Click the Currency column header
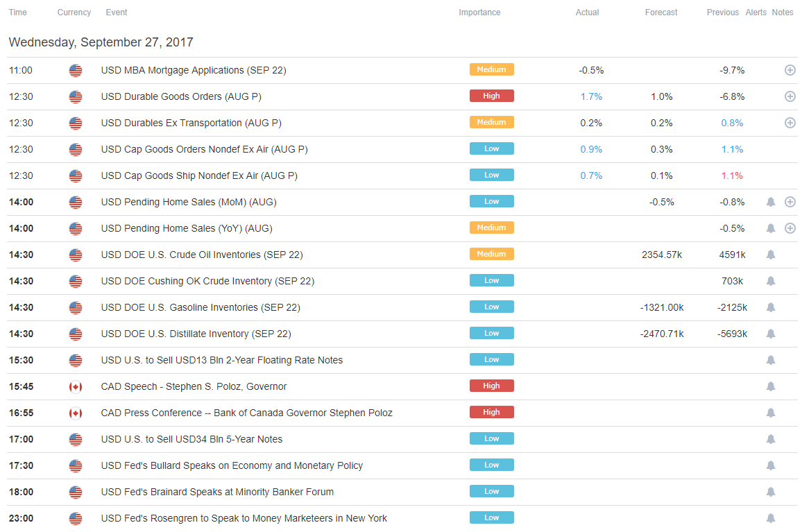 pos(74,12)
